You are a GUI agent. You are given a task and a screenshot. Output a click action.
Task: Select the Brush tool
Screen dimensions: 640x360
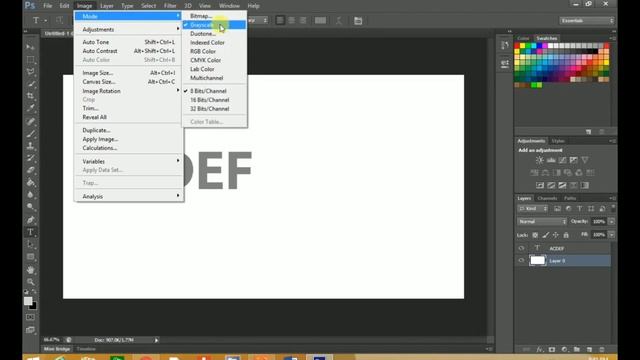click(x=30, y=133)
